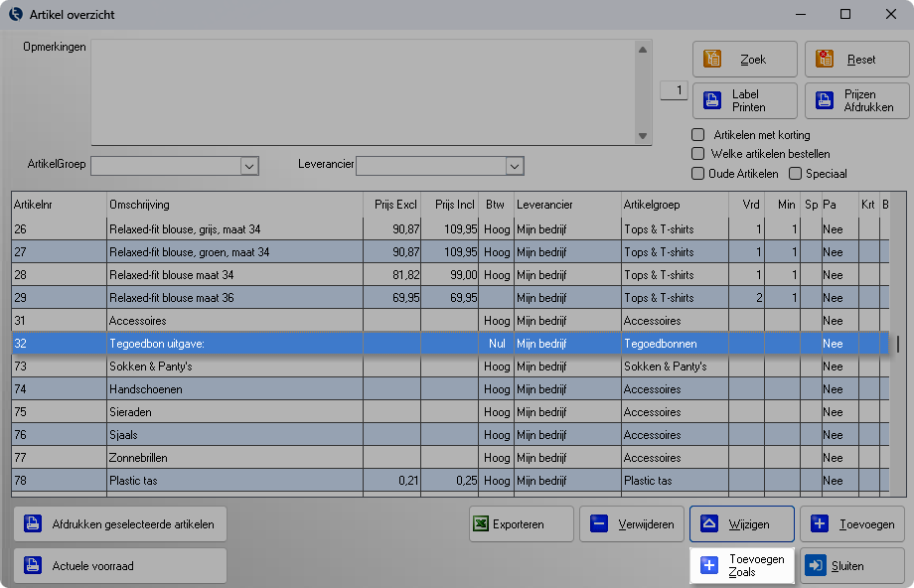
Task: Click the edit icon on Wijzigen
Action: (708, 523)
